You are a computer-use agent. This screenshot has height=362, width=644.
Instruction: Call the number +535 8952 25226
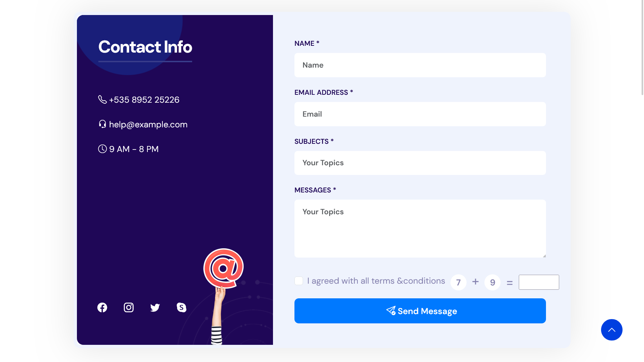tap(144, 99)
